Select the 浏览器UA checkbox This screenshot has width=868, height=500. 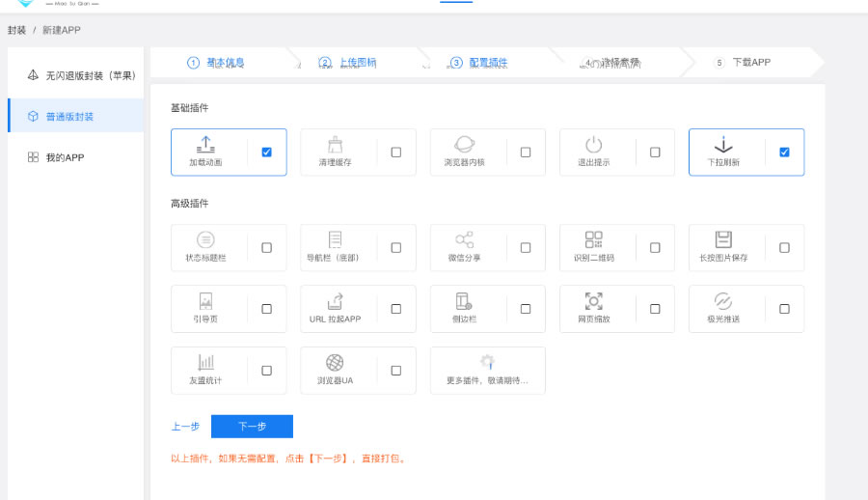click(x=395, y=371)
